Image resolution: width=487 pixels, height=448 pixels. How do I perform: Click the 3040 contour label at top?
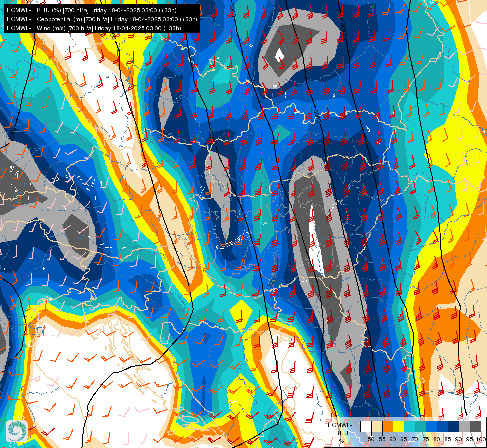click(233, 9)
